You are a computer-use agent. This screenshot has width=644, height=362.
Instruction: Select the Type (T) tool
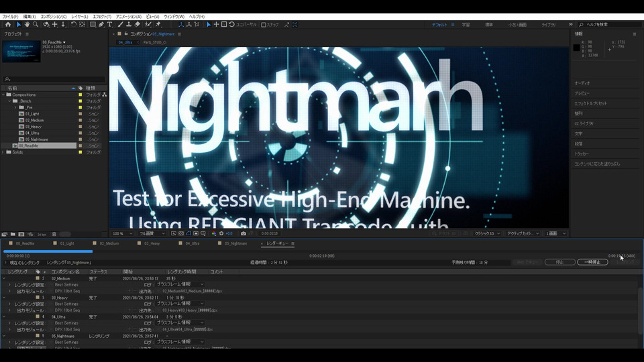pos(109,25)
